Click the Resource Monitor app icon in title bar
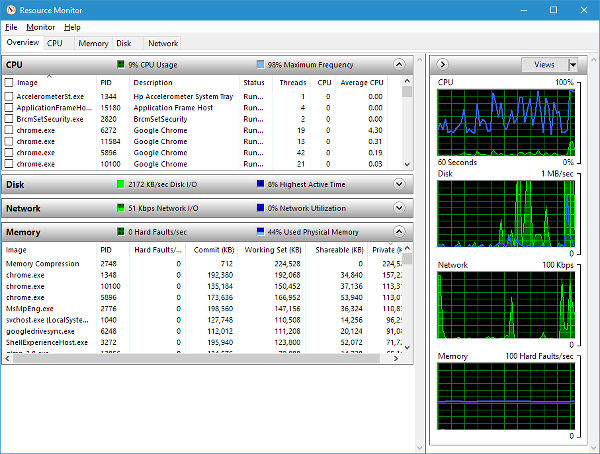This screenshot has height=454, width=600. [11, 10]
